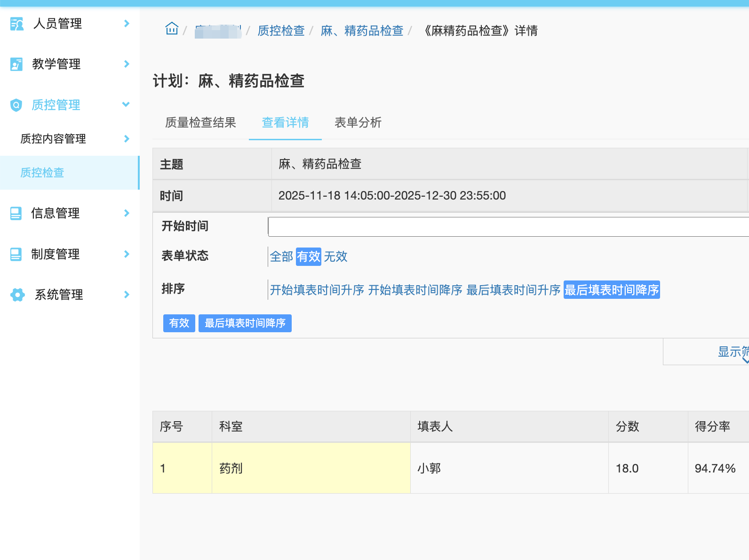Expand the 人员管理 menu chevron
This screenshot has height=560, width=749.
coord(126,24)
